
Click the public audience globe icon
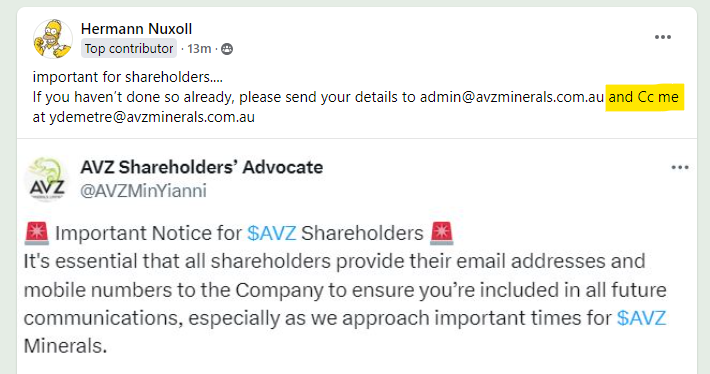coord(227,49)
